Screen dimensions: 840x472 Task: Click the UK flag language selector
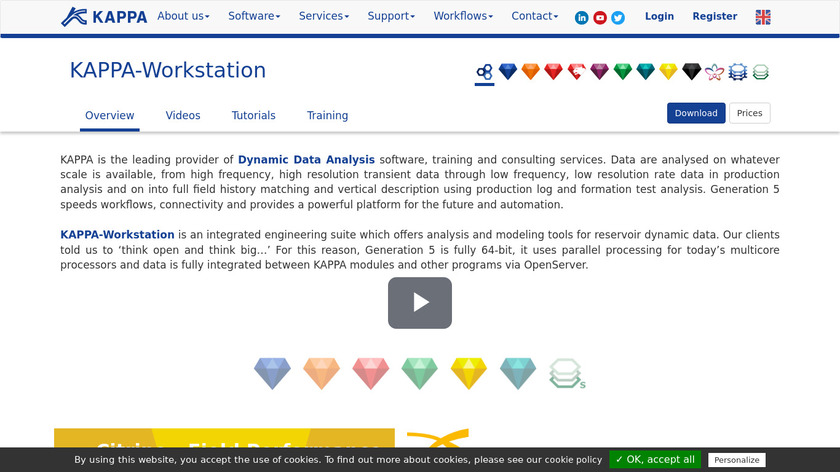(763, 17)
